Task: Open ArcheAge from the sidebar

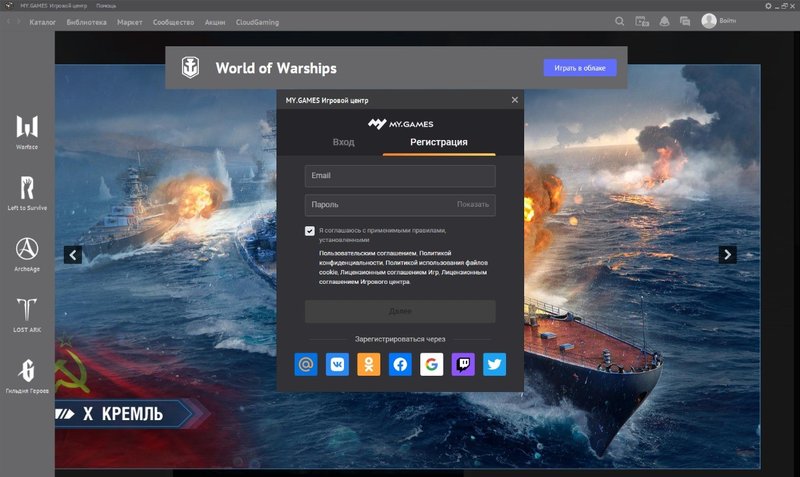Action: 27,254
